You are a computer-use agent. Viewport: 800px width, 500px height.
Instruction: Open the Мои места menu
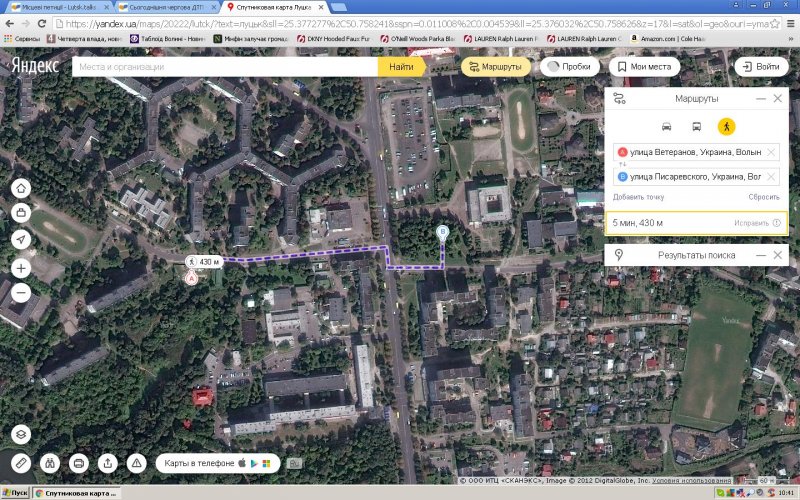(x=642, y=66)
